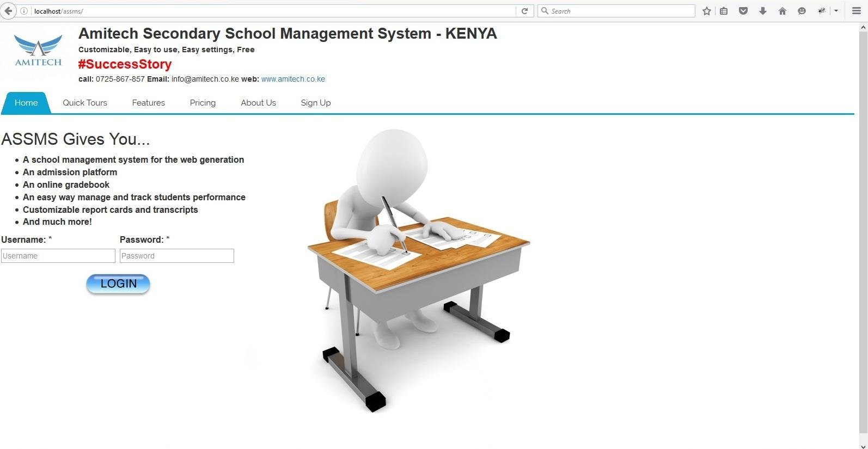Show your bookmarks list icon
The width and height of the screenshot is (868, 449).
pyautogui.click(x=724, y=11)
